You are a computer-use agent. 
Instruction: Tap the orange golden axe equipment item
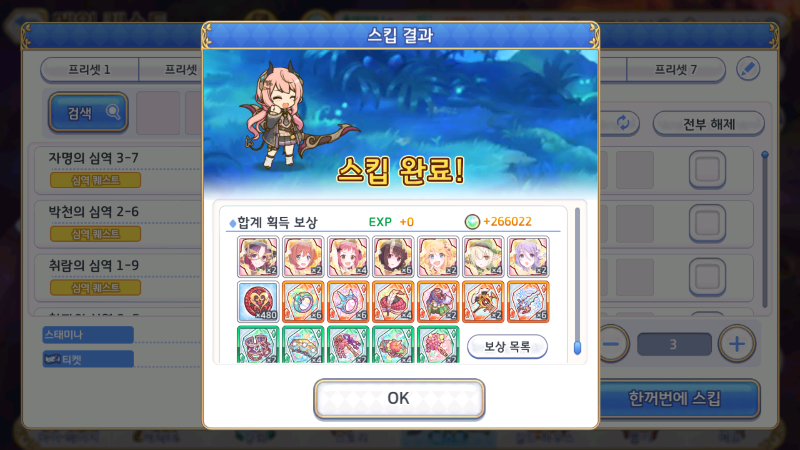pyautogui.click(x=483, y=302)
